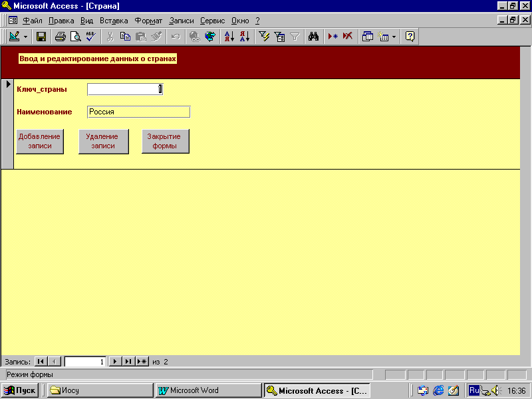The height and width of the screenshot is (399, 532).
Task: Create a new record from the toolbar
Action: point(333,37)
